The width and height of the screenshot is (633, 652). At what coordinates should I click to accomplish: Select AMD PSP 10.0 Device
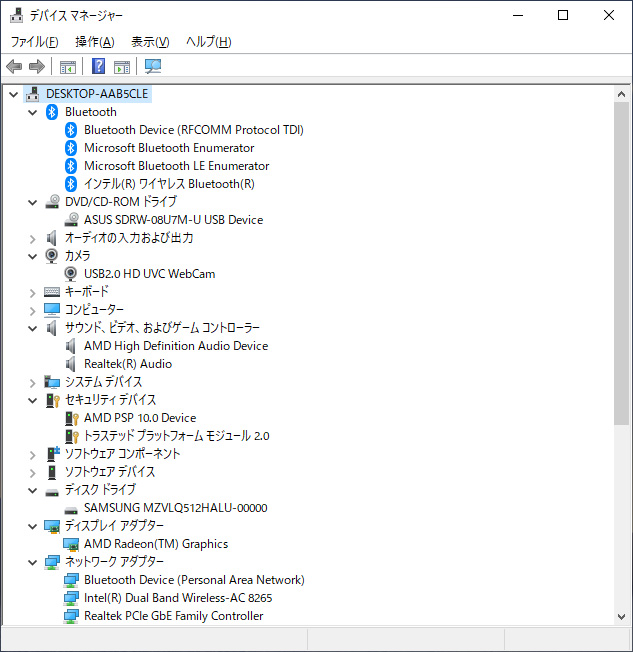point(140,418)
